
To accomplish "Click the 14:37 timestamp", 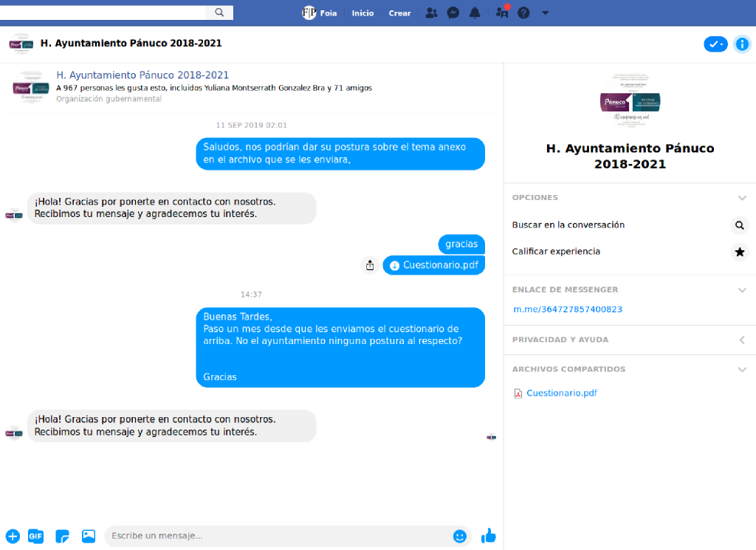I will [x=251, y=295].
